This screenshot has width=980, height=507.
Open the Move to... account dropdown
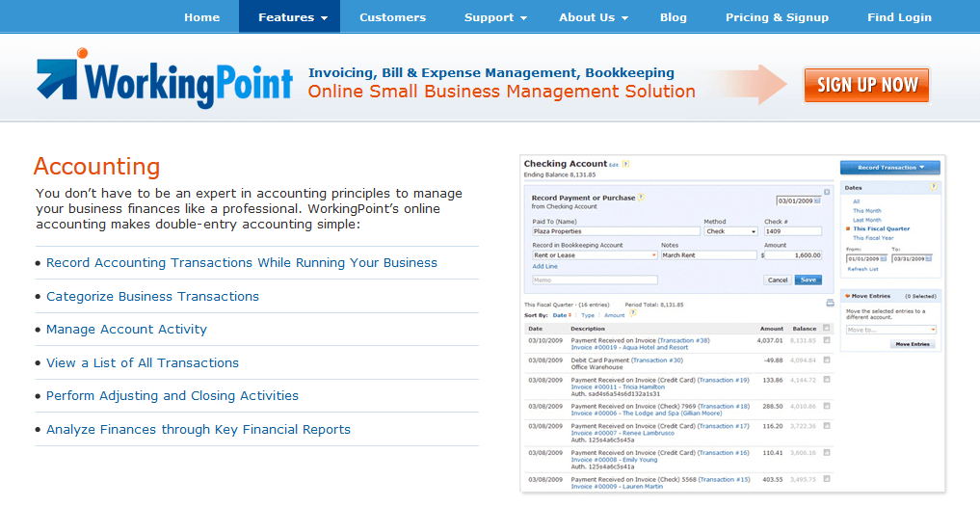tap(890, 330)
